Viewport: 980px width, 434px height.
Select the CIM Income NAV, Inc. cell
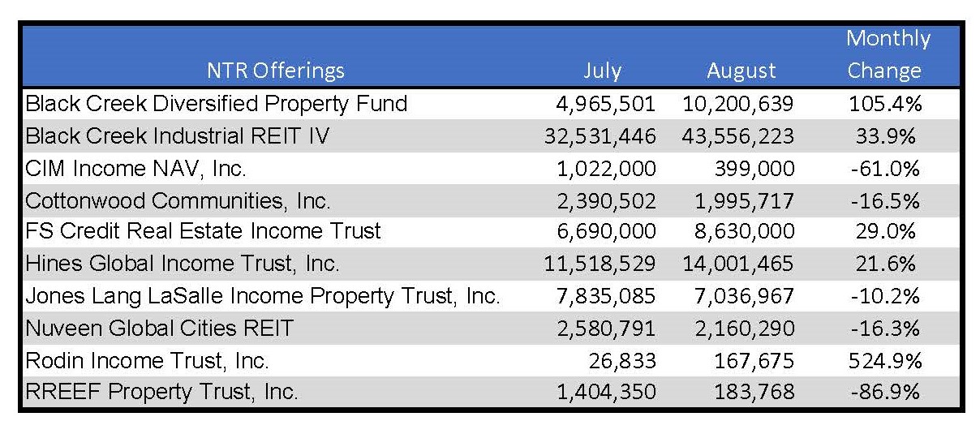pyautogui.click(x=135, y=168)
